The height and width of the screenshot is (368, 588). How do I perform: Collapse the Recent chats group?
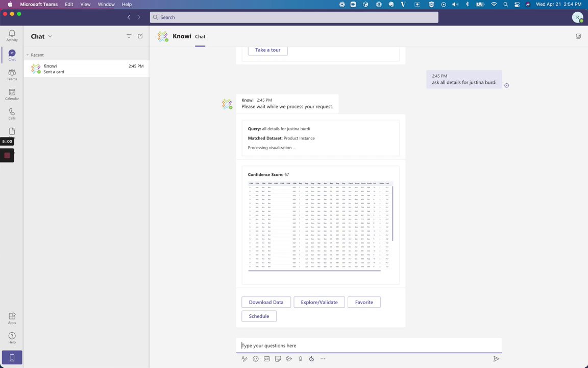pos(28,55)
